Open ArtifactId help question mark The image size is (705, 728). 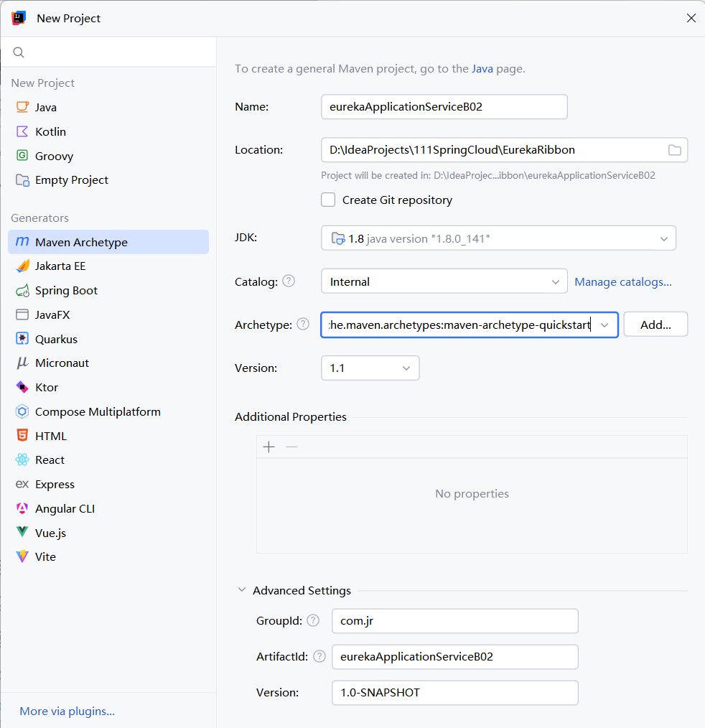pyautogui.click(x=319, y=656)
